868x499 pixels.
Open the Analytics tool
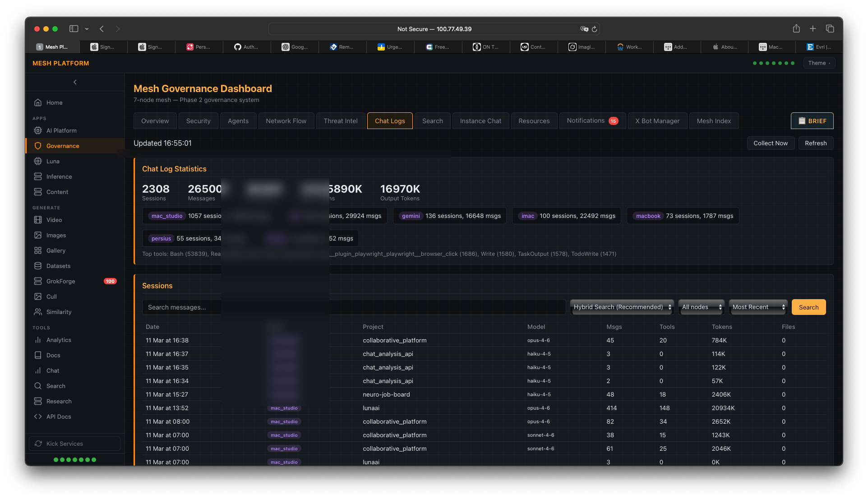(x=59, y=340)
